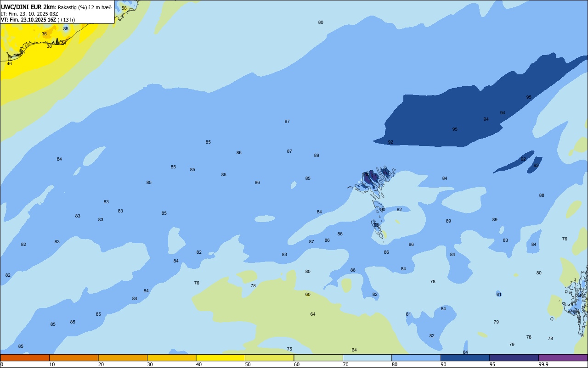Click the legend tick label 40
The height and width of the screenshot is (368, 588).
(x=199, y=364)
